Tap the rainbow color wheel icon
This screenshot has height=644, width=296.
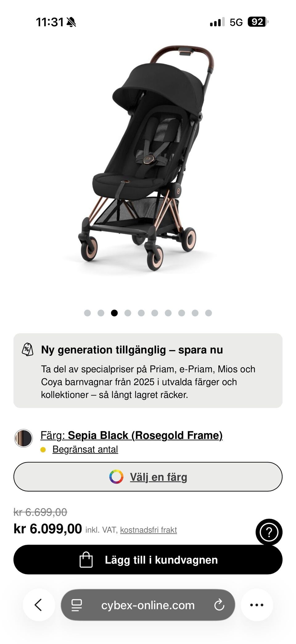point(116,477)
